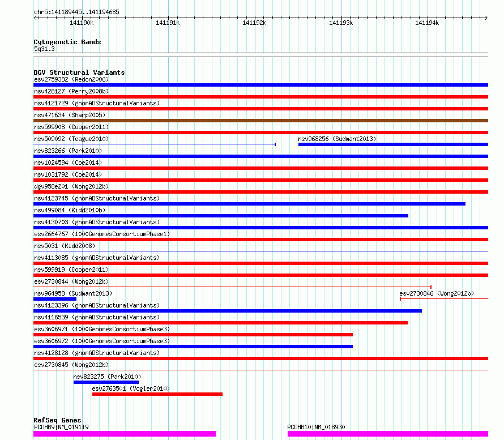Open nsv4130703 (gnomADStructuralVariants) label
The width and height of the screenshot is (504, 440).
[97, 222]
